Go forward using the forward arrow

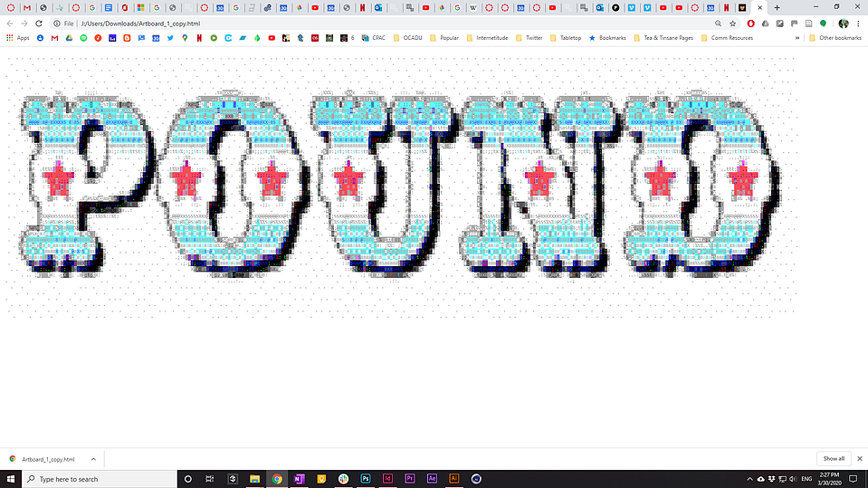point(24,24)
